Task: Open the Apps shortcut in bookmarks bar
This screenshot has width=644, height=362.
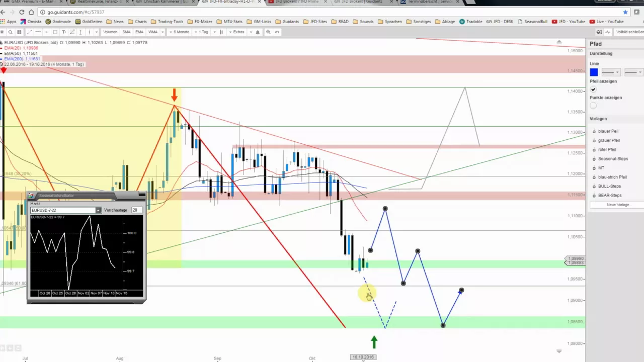Action: [x=9, y=22]
